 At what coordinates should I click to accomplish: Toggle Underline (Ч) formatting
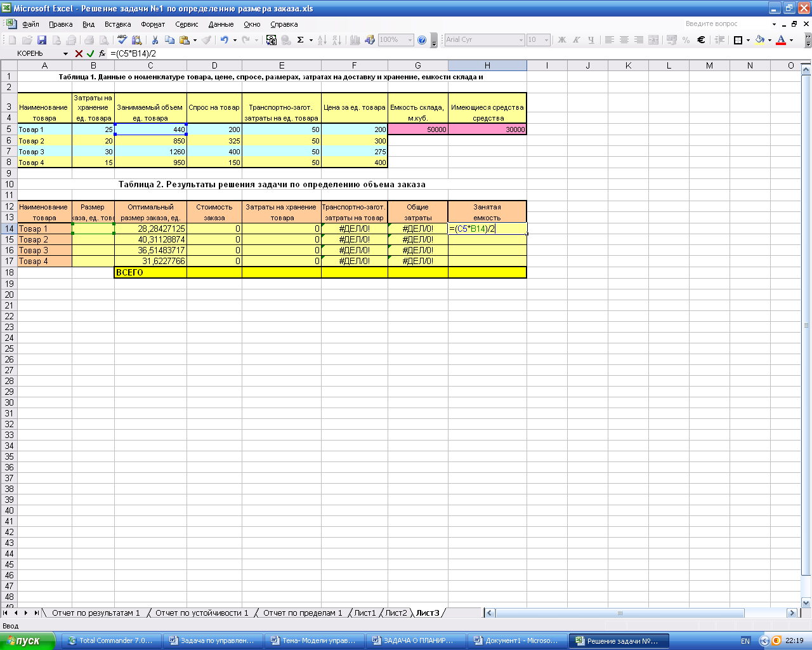591,39
